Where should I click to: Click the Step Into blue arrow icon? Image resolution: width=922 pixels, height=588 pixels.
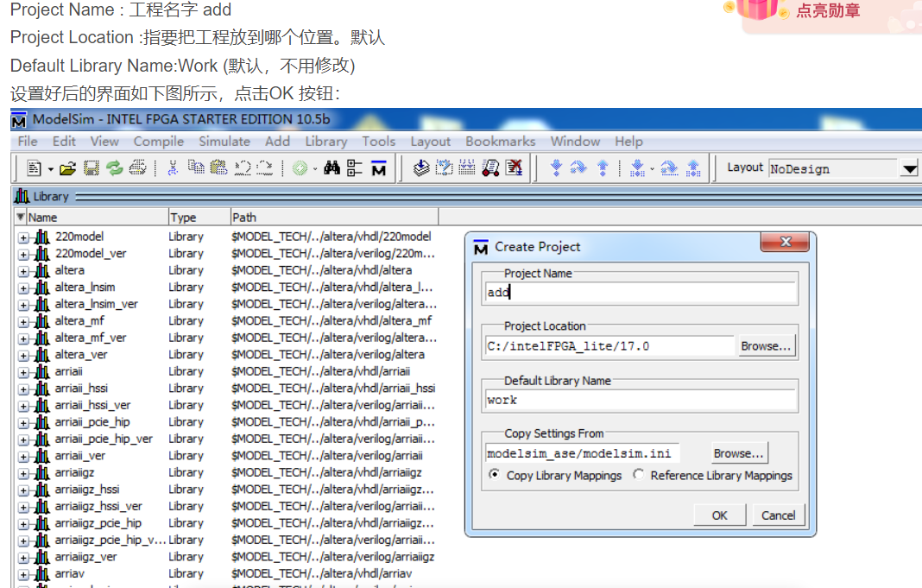556,168
